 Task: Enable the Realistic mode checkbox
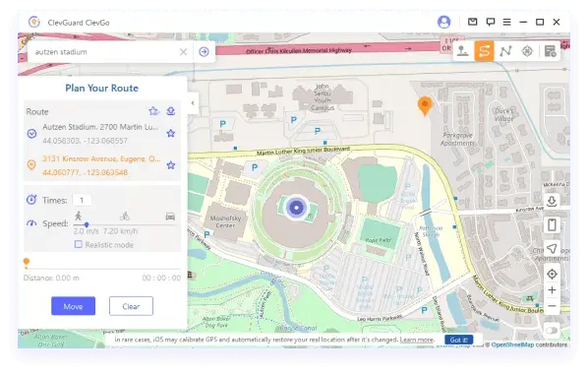pyautogui.click(x=79, y=244)
